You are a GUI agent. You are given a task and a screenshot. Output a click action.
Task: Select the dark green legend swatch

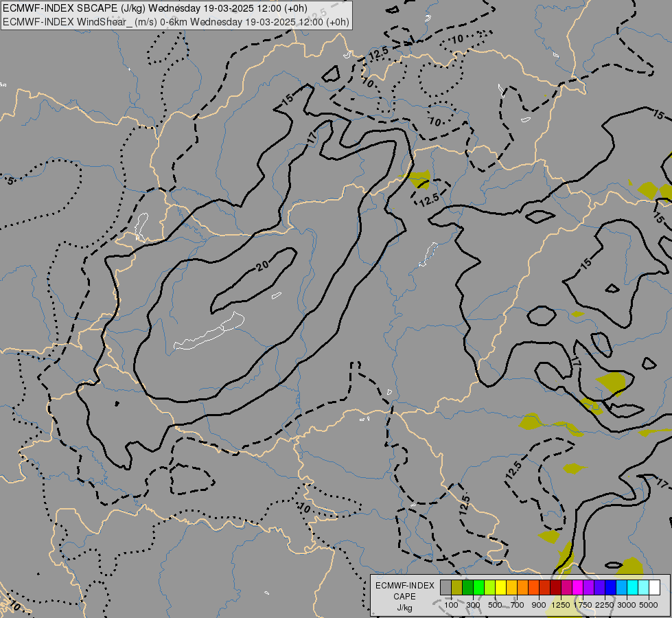coord(467,587)
